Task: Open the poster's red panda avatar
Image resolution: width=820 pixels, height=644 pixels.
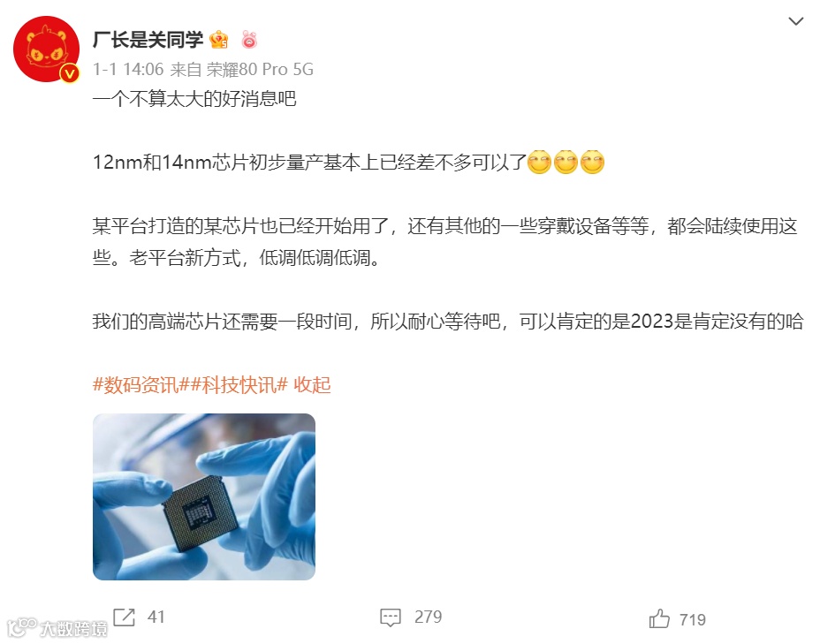Action: [47, 49]
